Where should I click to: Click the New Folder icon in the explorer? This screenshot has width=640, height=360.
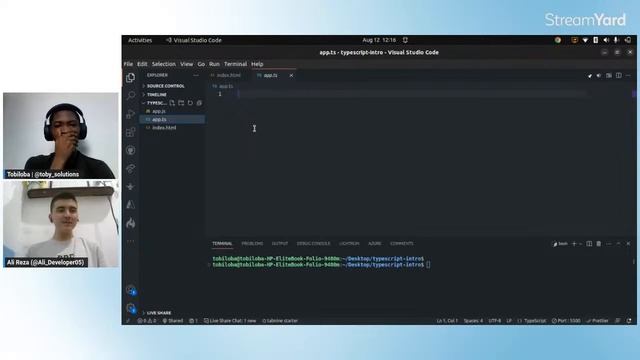pyautogui.click(x=181, y=103)
